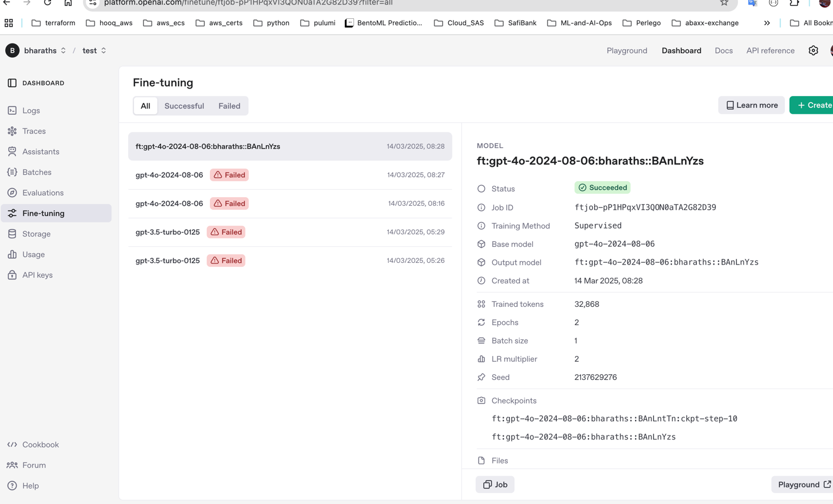Image resolution: width=833 pixels, height=504 pixels.
Task: Click the Job copy button
Action: (495, 485)
